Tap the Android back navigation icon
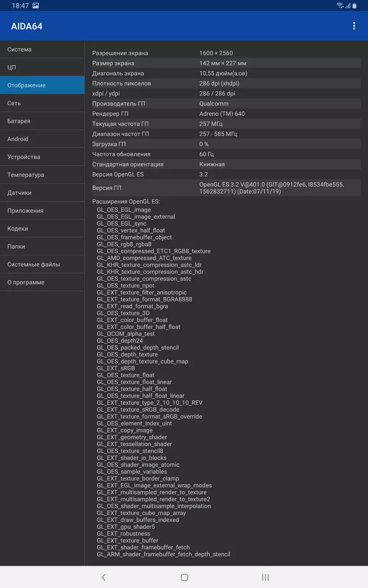Viewport: 368px width, 588px height. 103,577
